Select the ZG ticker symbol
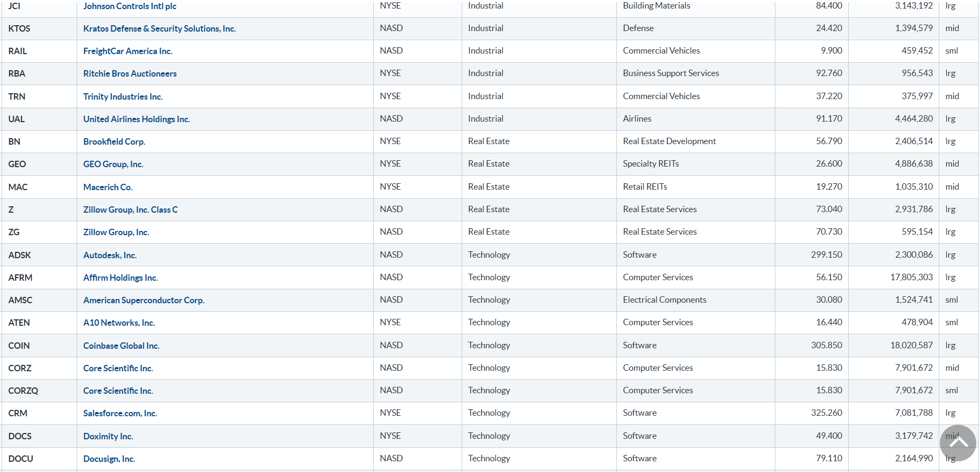The image size is (980, 472). [x=14, y=232]
